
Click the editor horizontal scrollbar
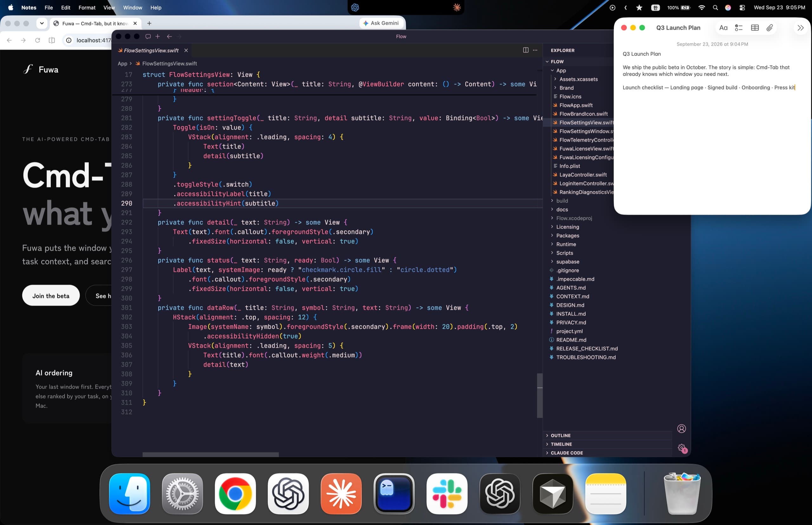[x=211, y=455]
